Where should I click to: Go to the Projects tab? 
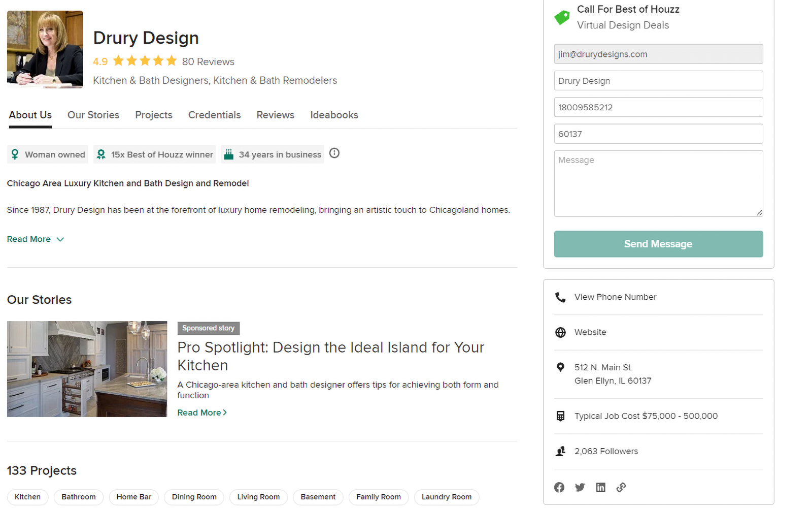click(154, 115)
